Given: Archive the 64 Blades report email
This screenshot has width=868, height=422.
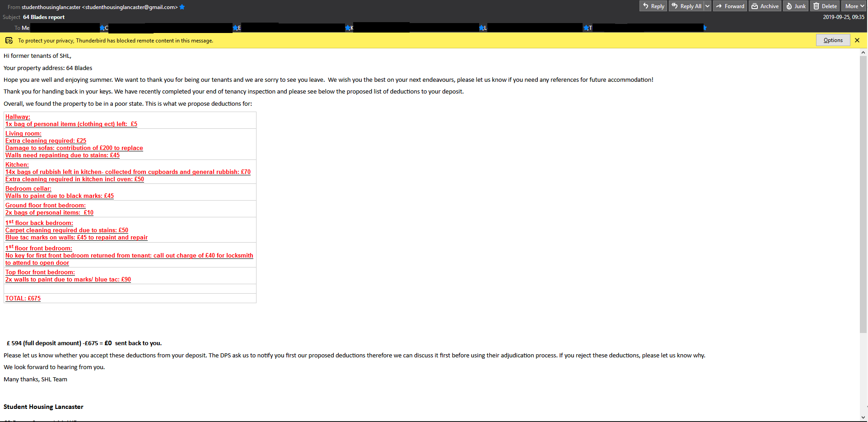Looking at the screenshot, I should [765, 6].
